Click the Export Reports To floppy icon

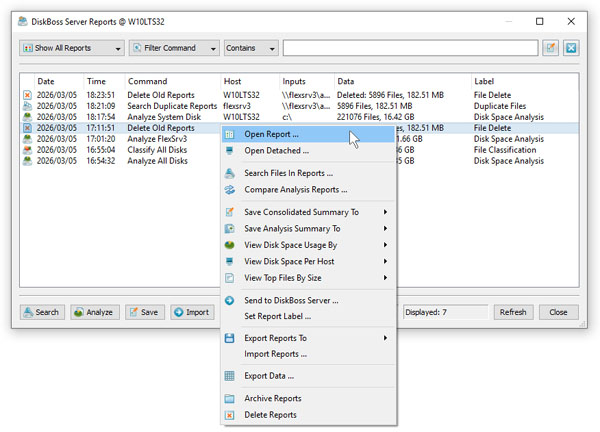coord(230,338)
